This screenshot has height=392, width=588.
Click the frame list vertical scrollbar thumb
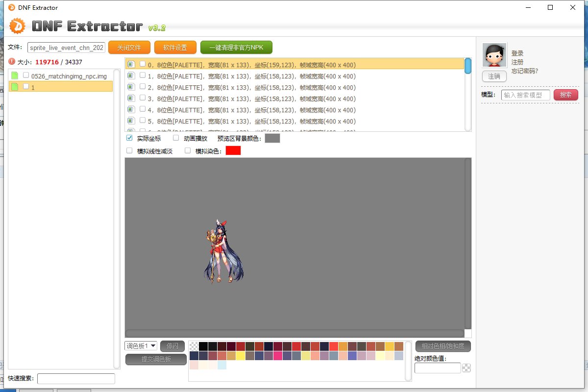(468, 66)
